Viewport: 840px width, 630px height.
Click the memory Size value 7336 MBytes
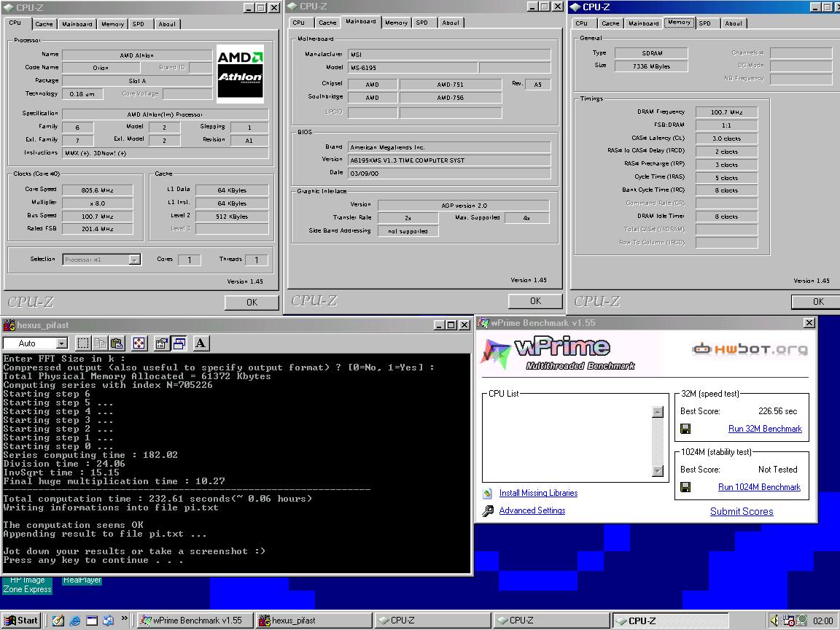point(651,66)
